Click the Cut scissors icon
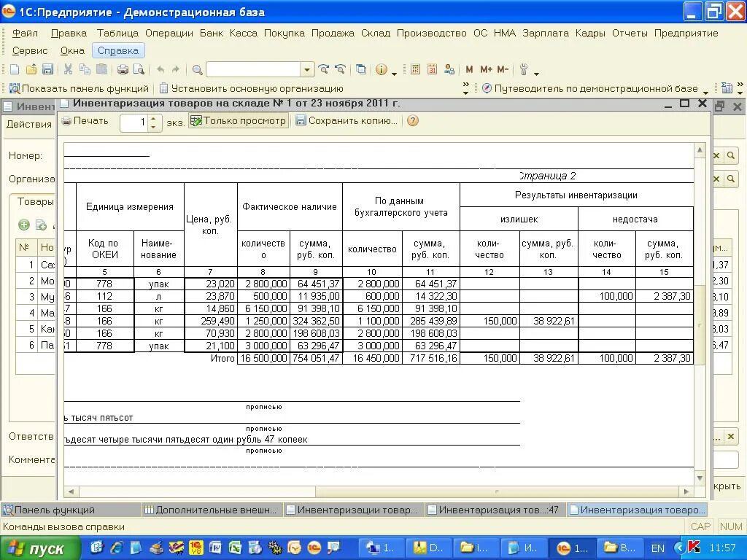The height and width of the screenshot is (560, 747). tap(68, 69)
